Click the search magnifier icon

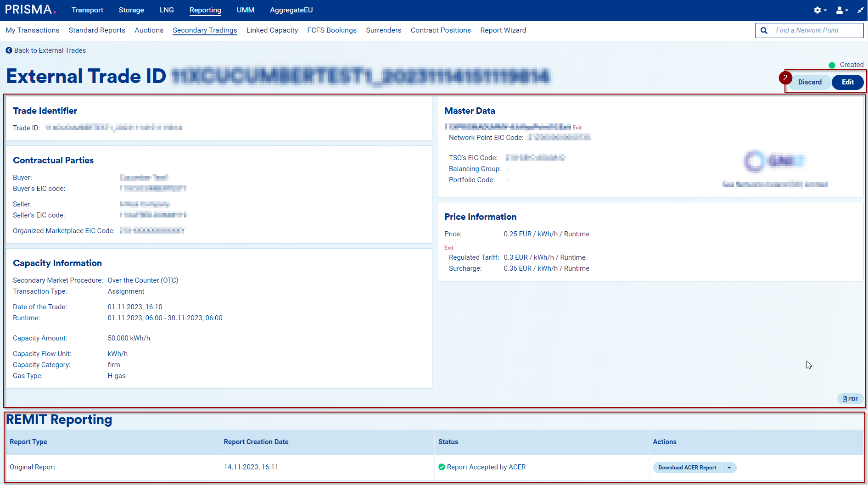point(764,30)
